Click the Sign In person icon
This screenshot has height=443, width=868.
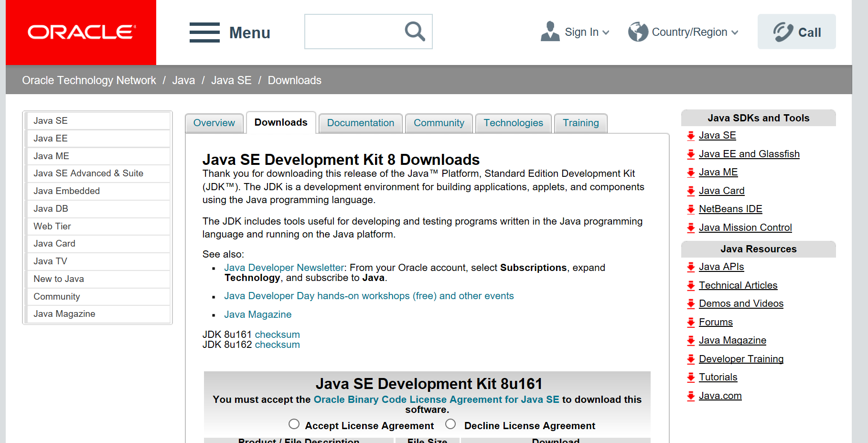pos(550,32)
